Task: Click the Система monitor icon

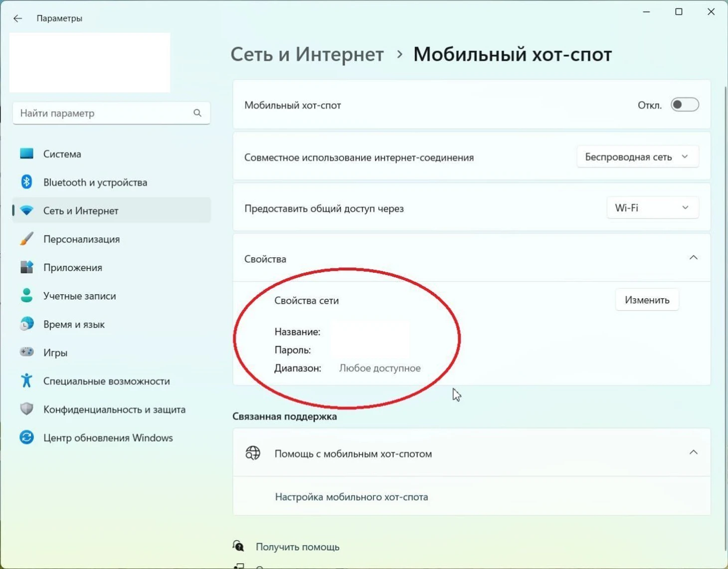Action: pyautogui.click(x=26, y=154)
